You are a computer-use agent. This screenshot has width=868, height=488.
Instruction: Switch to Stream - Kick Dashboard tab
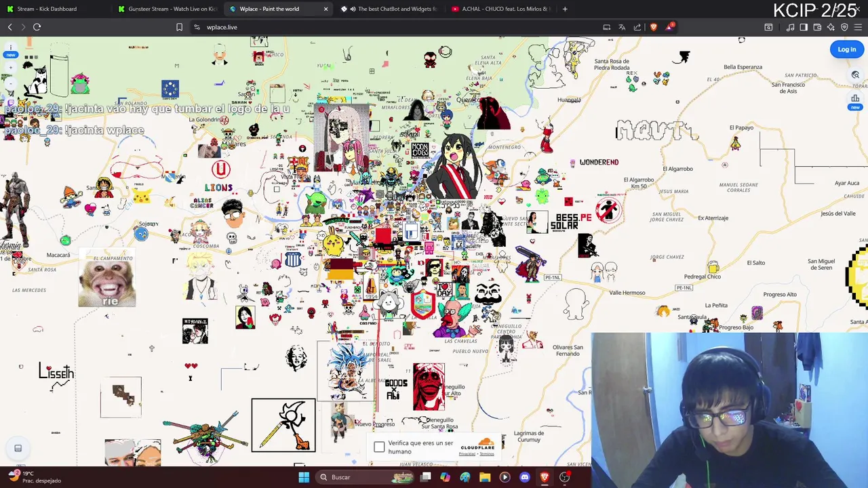(56, 9)
